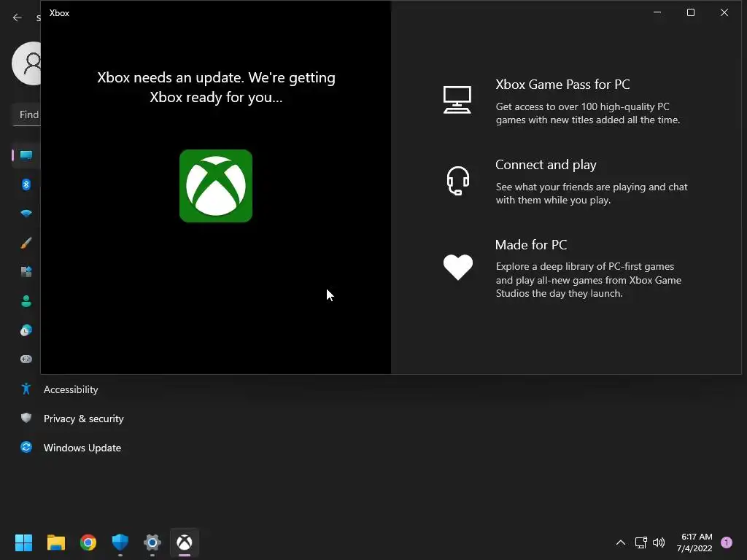Click the Connect and play heading
Viewport: 747px width, 560px height.
point(546,165)
